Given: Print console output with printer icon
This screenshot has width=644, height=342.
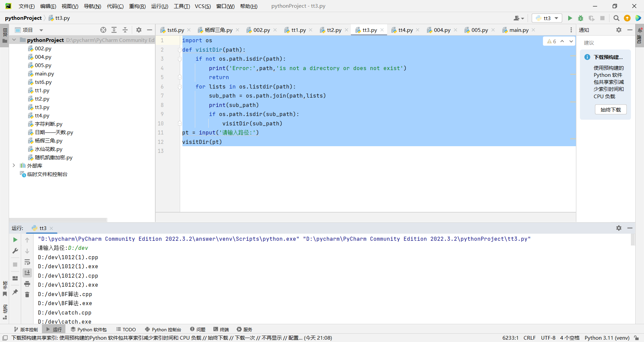Looking at the screenshot, I should pyautogui.click(x=27, y=284).
